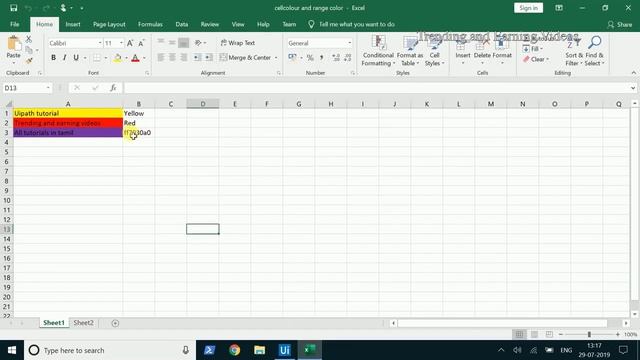Image resolution: width=640 pixels, height=360 pixels.
Task: Toggle Align Left for the cell
Action: click(x=161, y=58)
